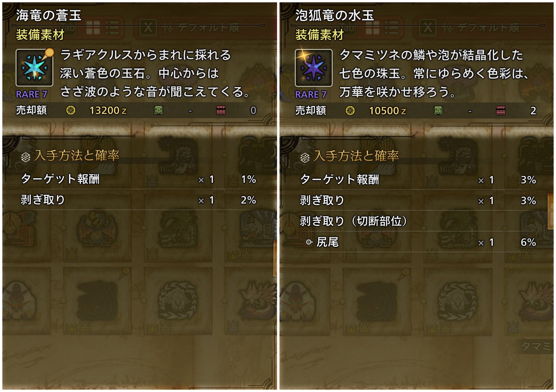Toggle list view icon in left panel header
The width and height of the screenshot is (556, 392).
click(112, 28)
